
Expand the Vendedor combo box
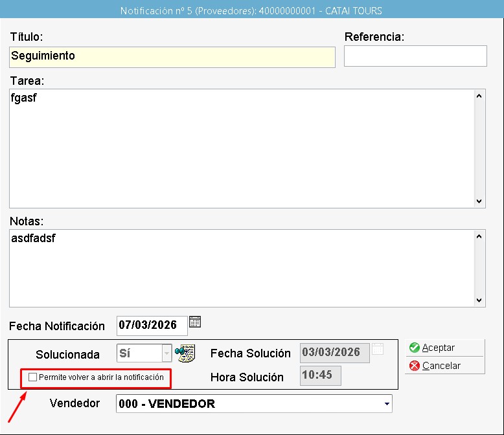point(387,404)
